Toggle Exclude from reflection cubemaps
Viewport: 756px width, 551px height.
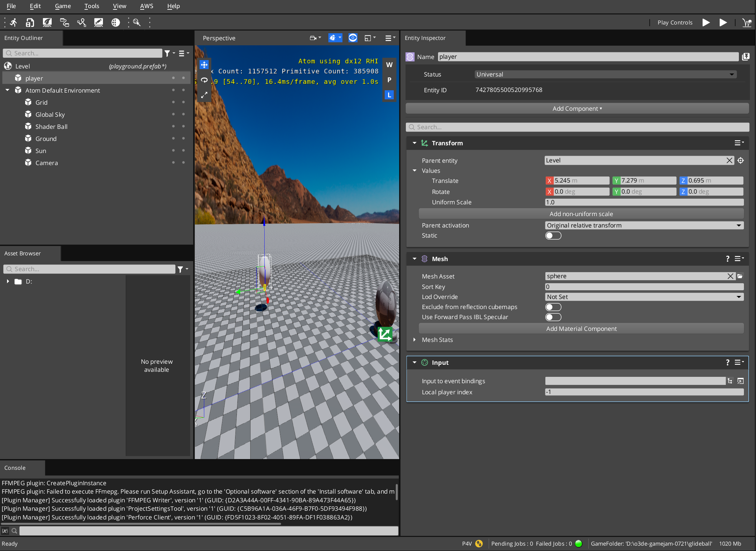(x=553, y=307)
